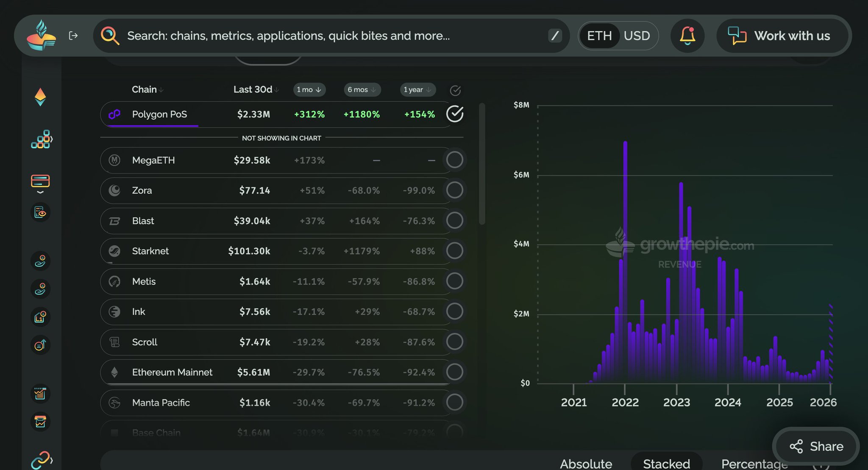Switch to USD currency
Viewport: 868px width, 470px height.
coord(637,36)
